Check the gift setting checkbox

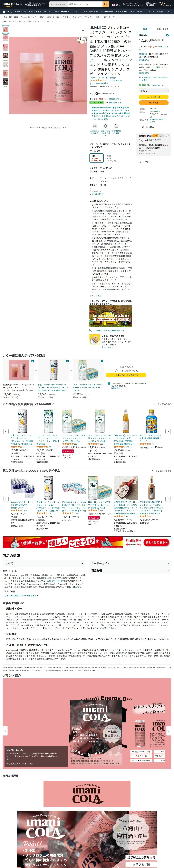140,127
